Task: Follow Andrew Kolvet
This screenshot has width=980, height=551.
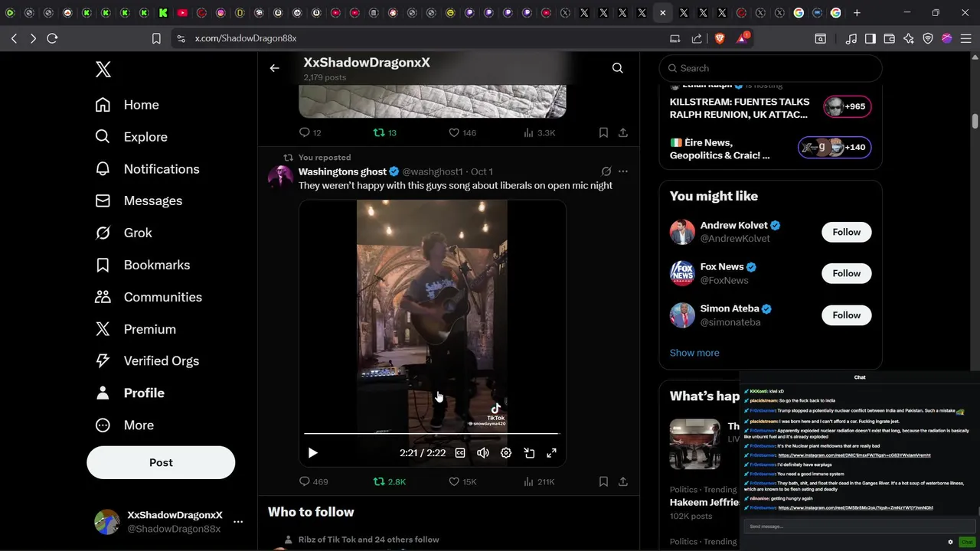Action: coord(846,232)
